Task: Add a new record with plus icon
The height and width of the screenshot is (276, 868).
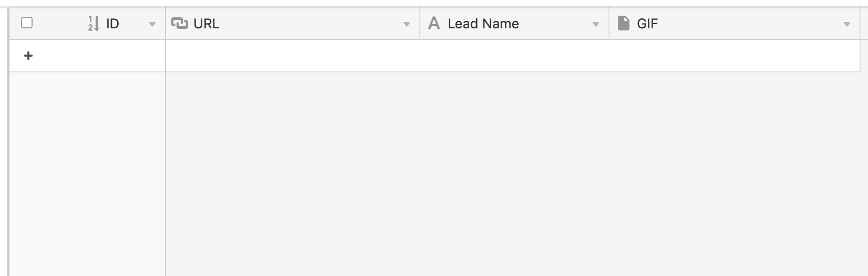Action: pyautogui.click(x=28, y=56)
